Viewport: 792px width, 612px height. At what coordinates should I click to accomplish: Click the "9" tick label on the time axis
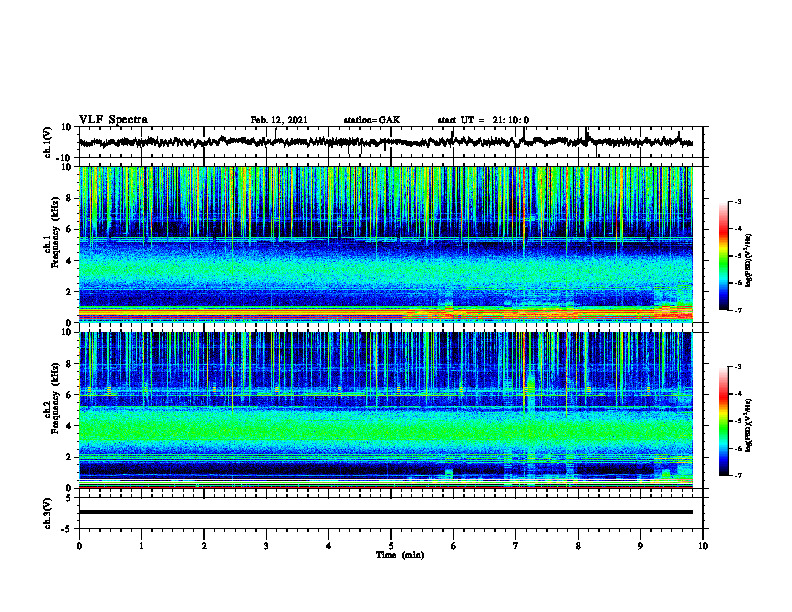pos(640,546)
